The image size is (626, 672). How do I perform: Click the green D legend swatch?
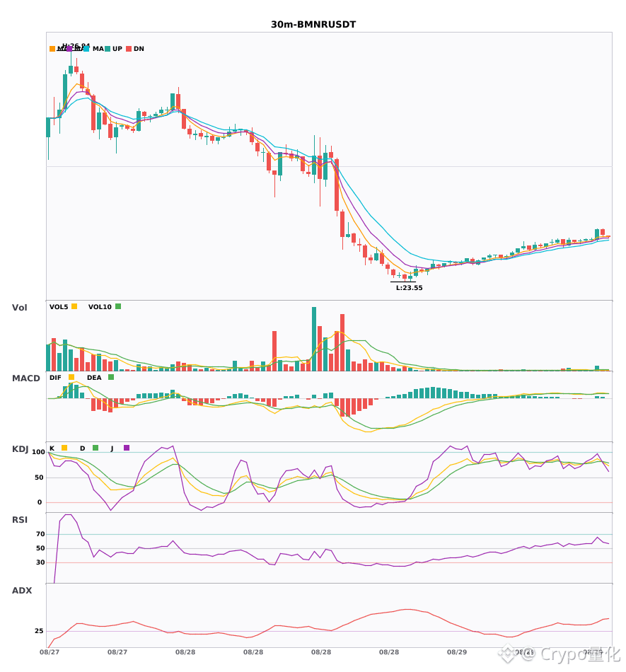95,448
